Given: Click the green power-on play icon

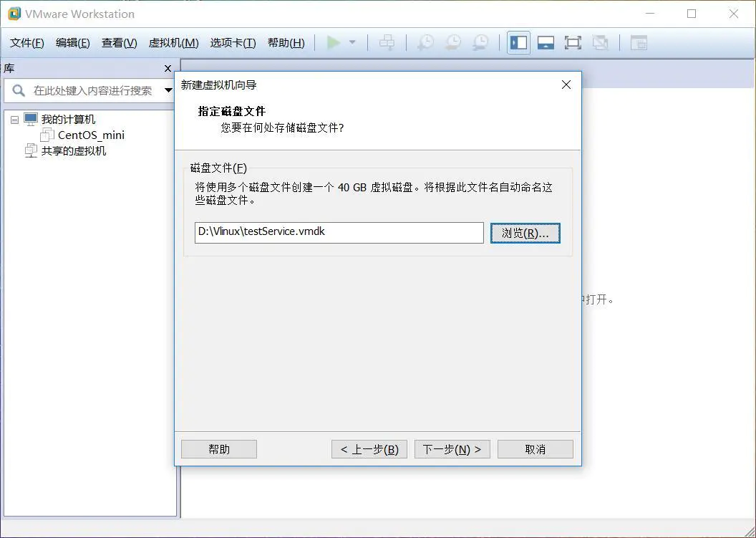Looking at the screenshot, I should click(x=333, y=42).
